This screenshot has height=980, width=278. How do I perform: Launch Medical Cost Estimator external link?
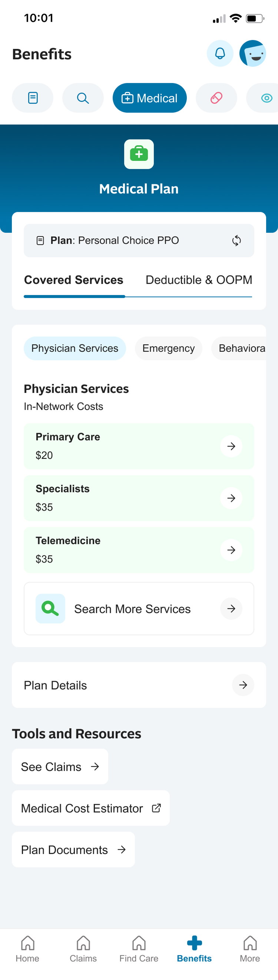click(x=90, y=808)
